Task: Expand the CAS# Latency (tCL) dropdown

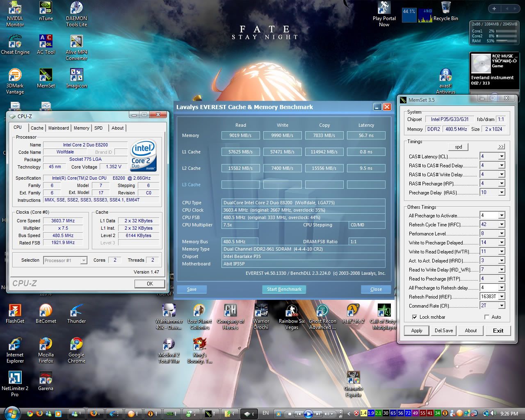Action: 501,156
